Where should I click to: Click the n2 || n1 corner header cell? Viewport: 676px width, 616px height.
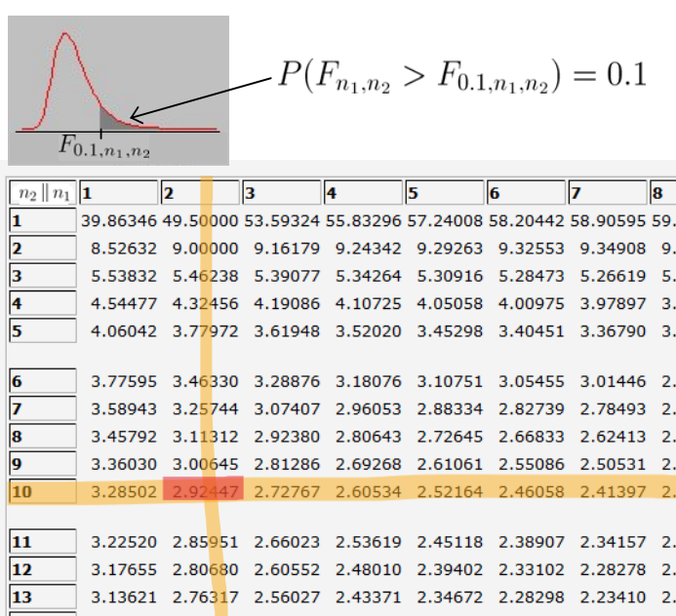42,192
